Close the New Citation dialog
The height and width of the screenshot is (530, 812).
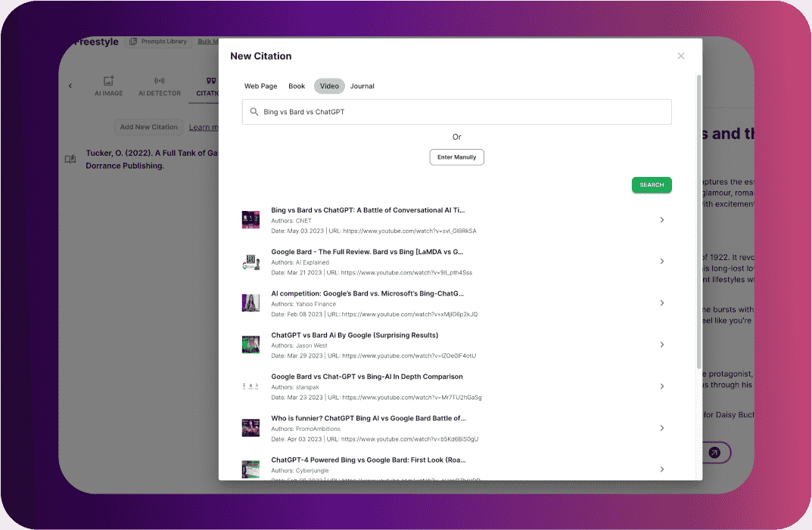point(681,56)
